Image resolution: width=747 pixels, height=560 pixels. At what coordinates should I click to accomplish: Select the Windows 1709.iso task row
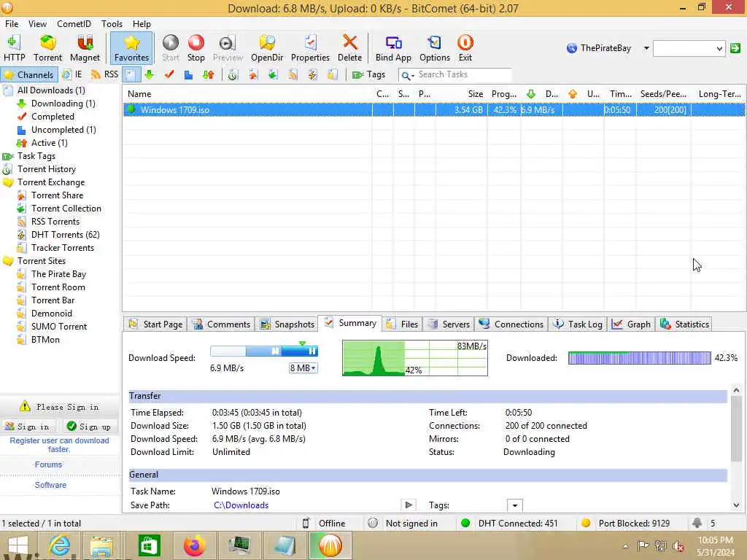[433, 110]
